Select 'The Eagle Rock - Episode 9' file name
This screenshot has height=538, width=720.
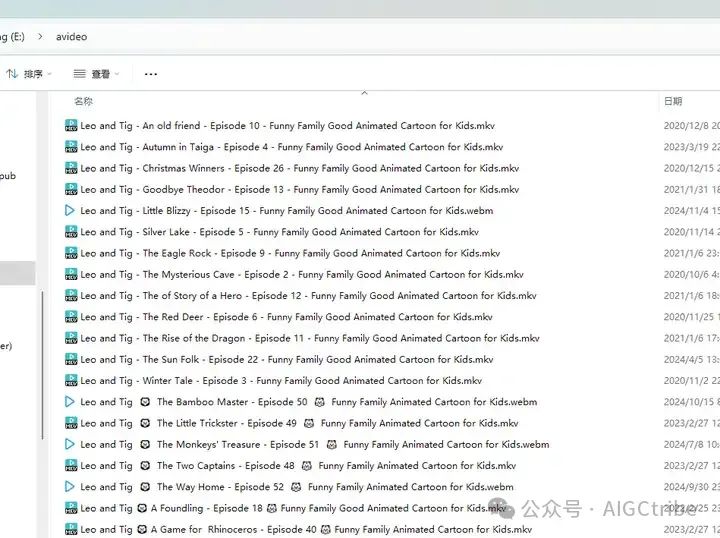[x=290, y=253]
